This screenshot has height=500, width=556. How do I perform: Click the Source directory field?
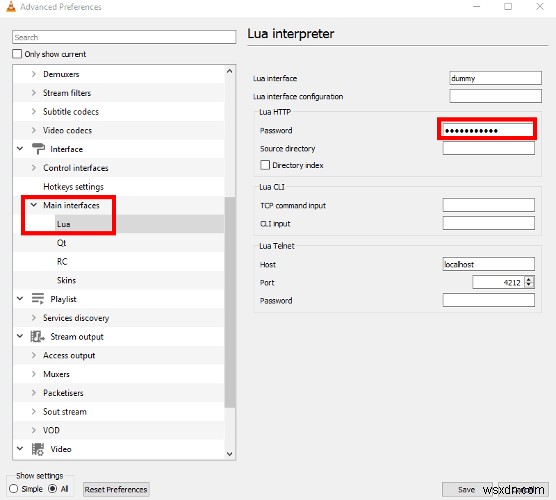click(x=489, y=148)
